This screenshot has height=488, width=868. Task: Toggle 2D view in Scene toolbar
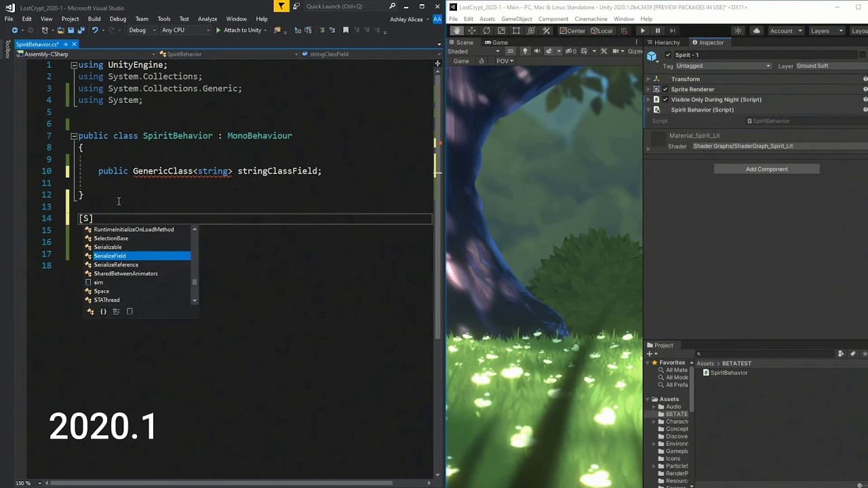(x=510, y=52)
